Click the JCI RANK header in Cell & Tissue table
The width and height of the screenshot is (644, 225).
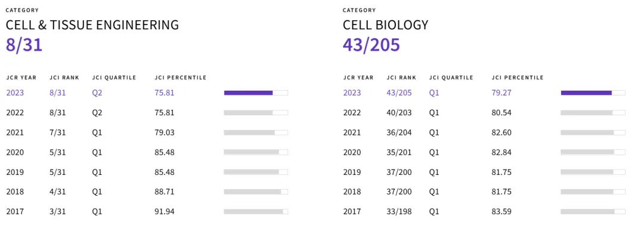click(x=64, y=78)
